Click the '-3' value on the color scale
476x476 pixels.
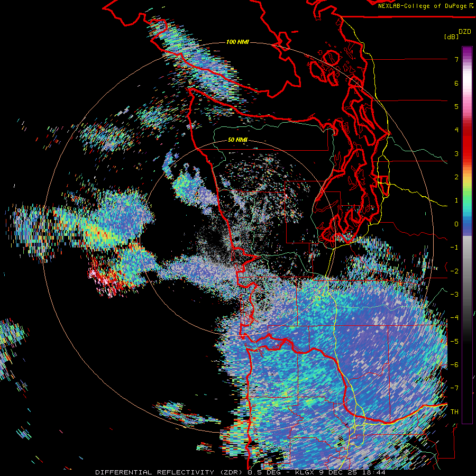[x=454, y=295]
